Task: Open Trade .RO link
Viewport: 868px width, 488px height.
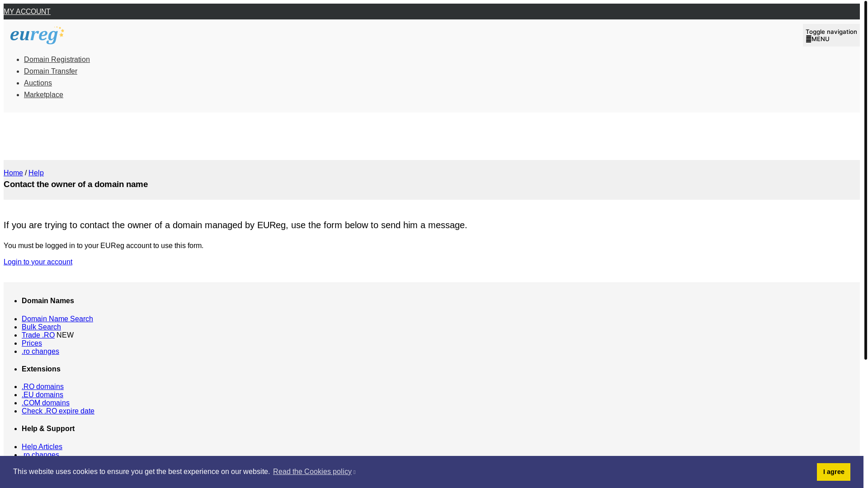Action: pyautogui.click(x=38, y=335)
